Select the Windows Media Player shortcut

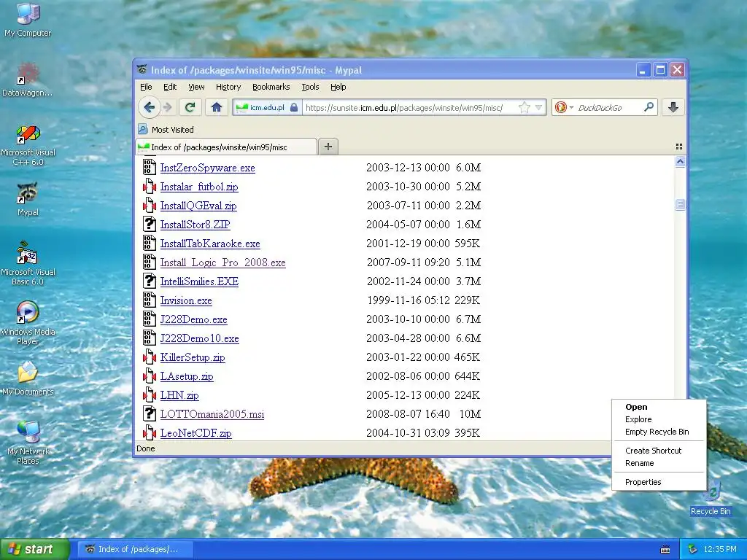[x=28, y=323]
